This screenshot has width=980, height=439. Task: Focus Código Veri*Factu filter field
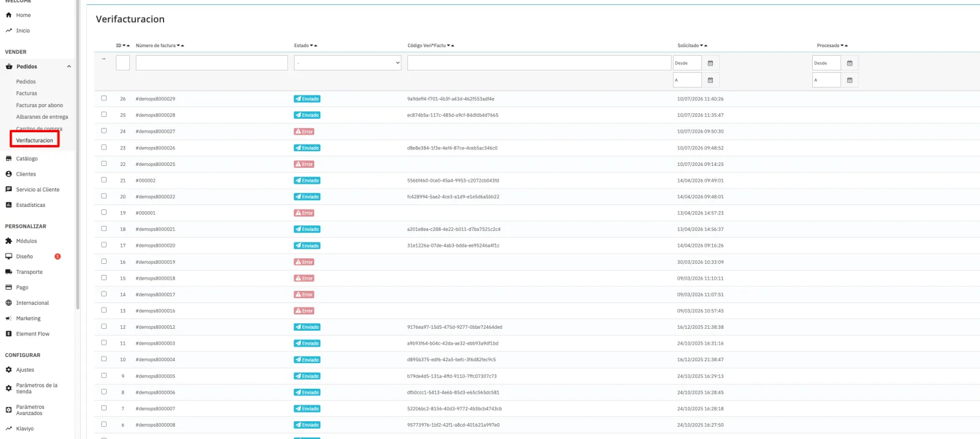[x=539, y=63]
